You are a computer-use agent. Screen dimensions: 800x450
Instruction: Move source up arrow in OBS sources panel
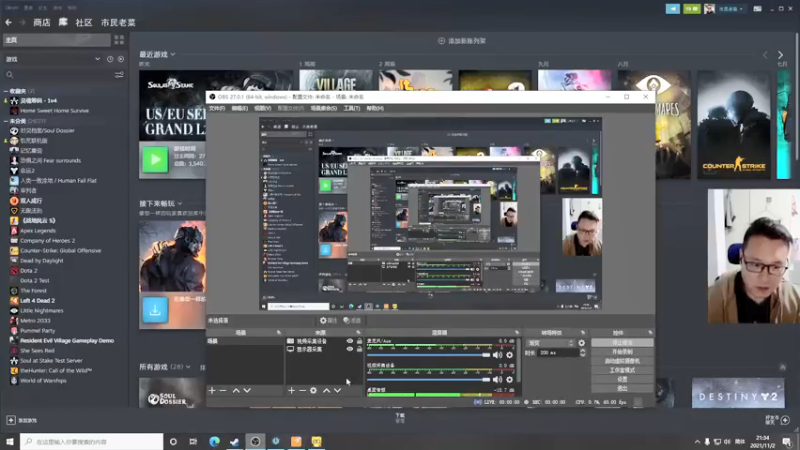point(327,391)
